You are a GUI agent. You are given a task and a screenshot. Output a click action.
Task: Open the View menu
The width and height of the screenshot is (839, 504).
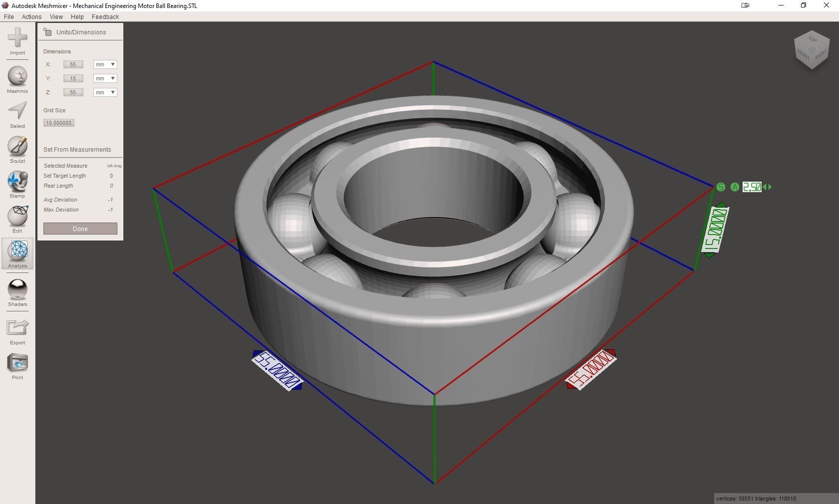[56, 16]
